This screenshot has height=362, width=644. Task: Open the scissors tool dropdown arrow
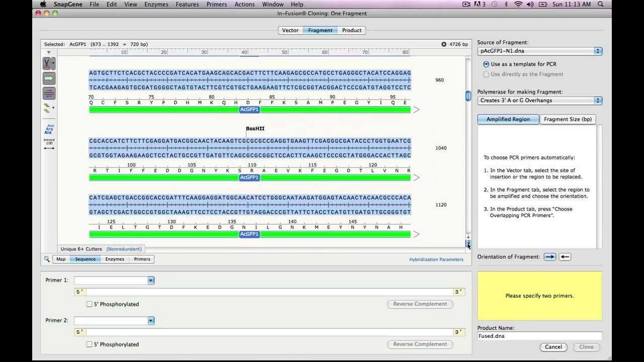click(x=53, y=64)
